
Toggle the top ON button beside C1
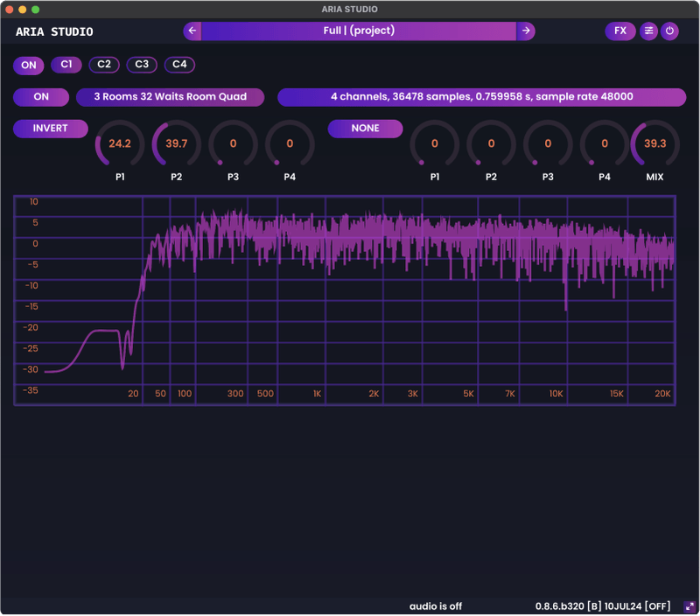click(x=29, y=65)
